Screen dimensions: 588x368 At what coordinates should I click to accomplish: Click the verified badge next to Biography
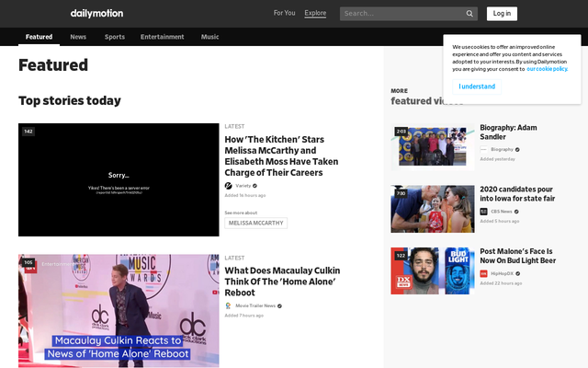click(x=517, y=149)
